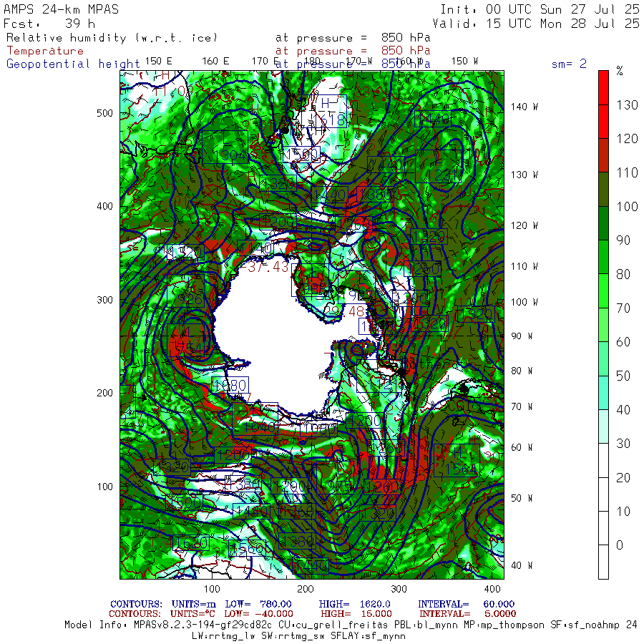Click the boxed "H 1618" high marker on the map
644x644 pixels.
(326, 112)
